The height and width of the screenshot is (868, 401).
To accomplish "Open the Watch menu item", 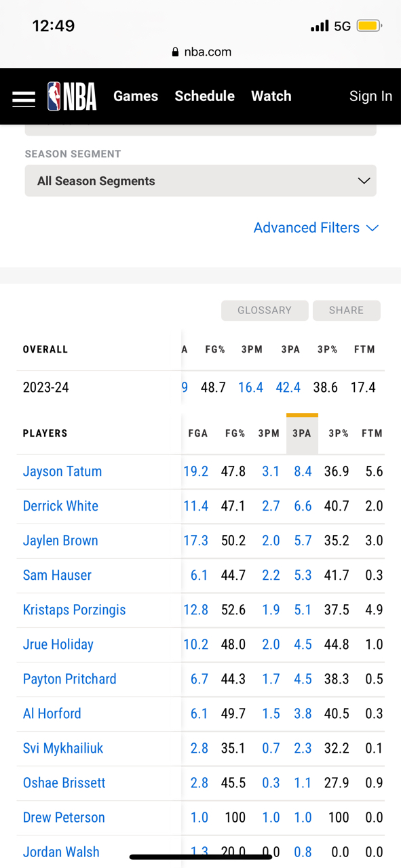I will 271,96.
